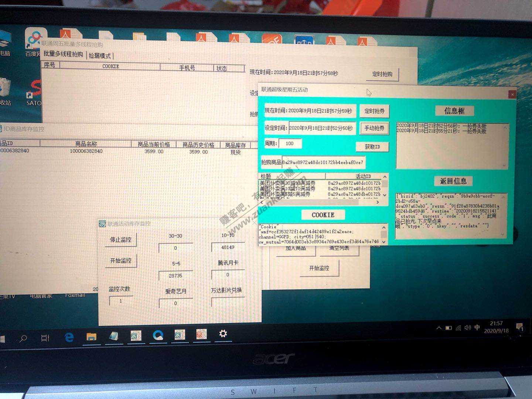Click the 商品名称 column header in JD window

point(86,144)
